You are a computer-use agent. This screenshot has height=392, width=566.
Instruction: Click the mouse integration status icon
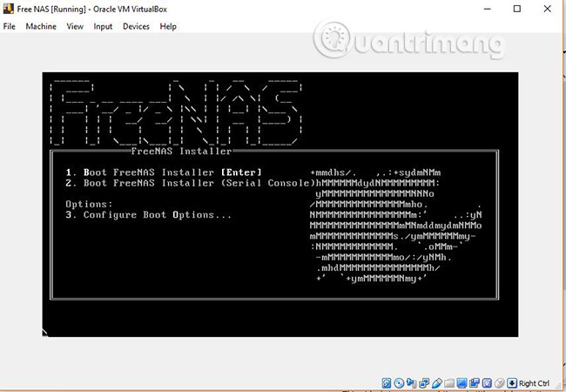[500, 383]
